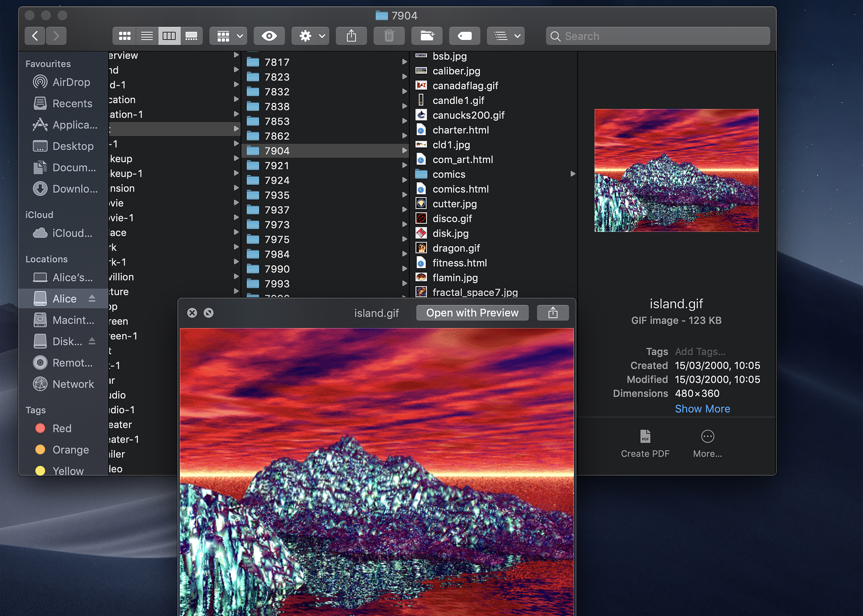
Task: Open the gear Action menu dropdown
Action: coord(311,36)
